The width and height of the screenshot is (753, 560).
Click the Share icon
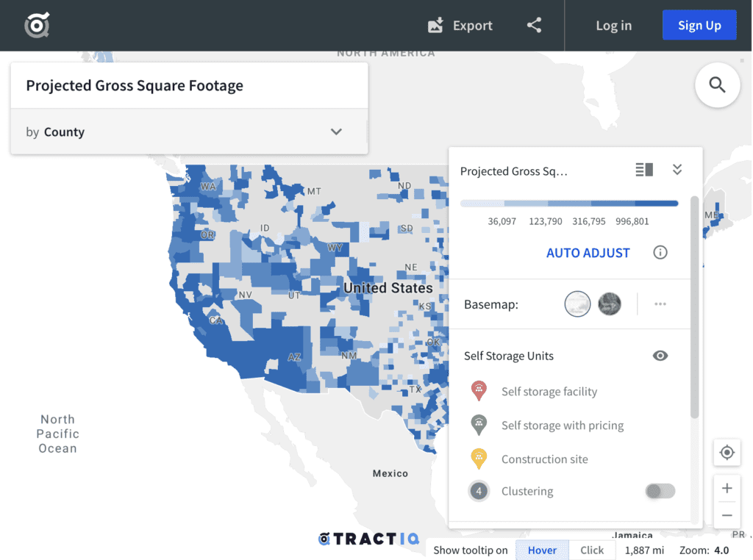coord(534,24)
